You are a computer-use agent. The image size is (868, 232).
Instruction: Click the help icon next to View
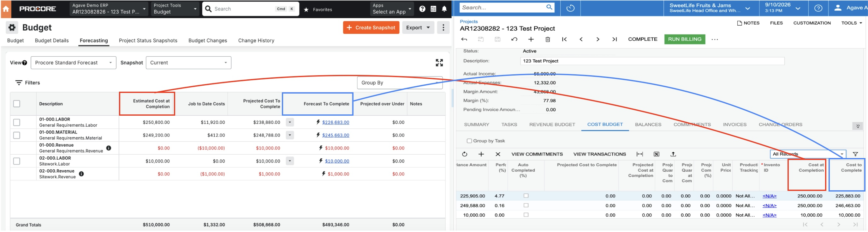tap(25, 63)
